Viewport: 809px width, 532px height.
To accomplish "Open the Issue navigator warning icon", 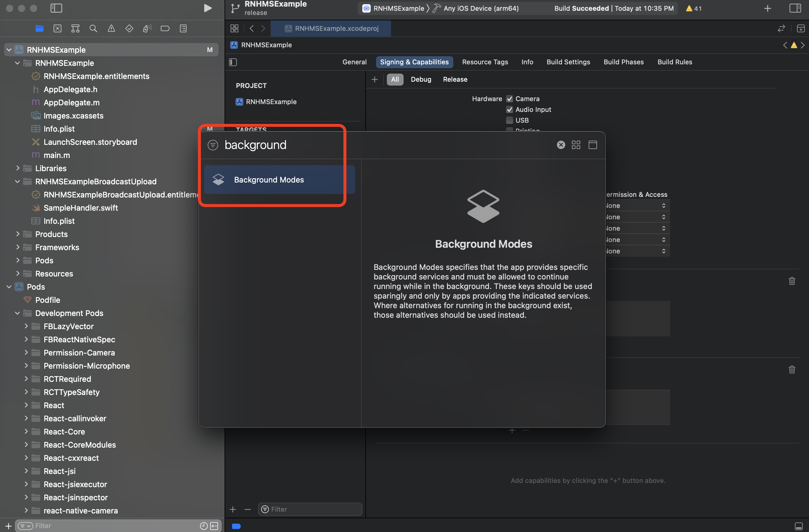I will point(111,28).
